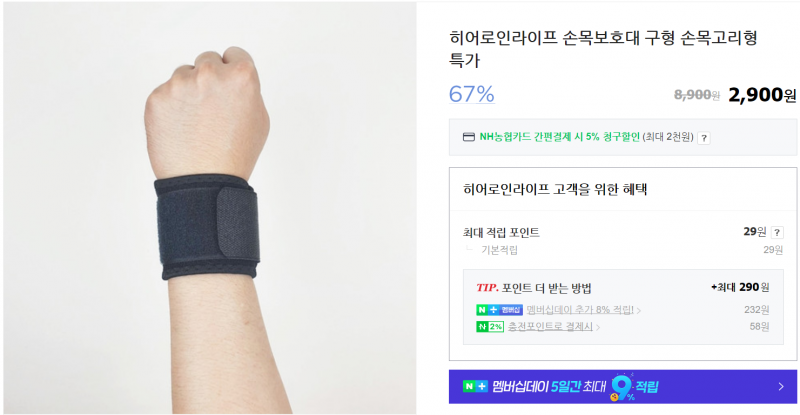Click the N+ 멤버십 badge icon
800x415 pixels.
499,310
